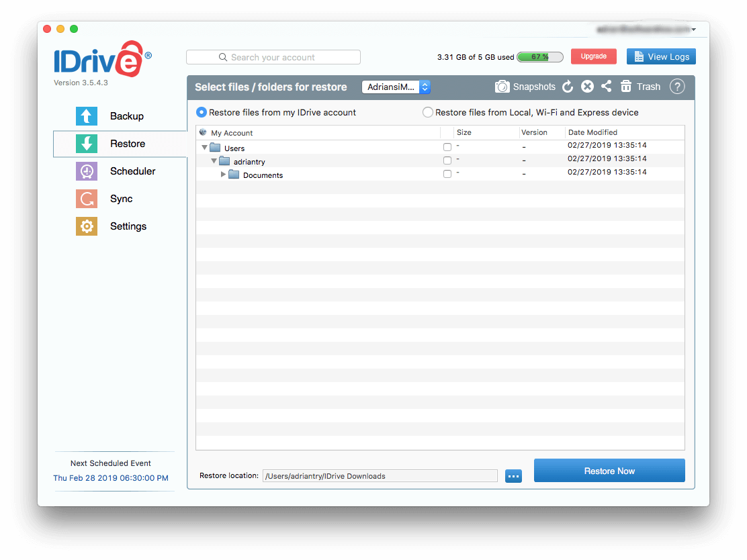Click the Upgrade button
The image size is (747, 560).
(x=594, y=56)
